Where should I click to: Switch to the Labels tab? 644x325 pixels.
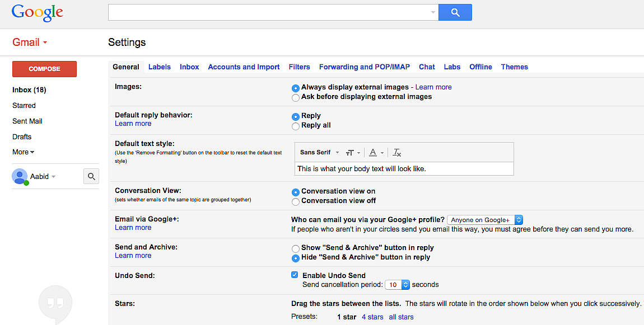coord(160,67)
